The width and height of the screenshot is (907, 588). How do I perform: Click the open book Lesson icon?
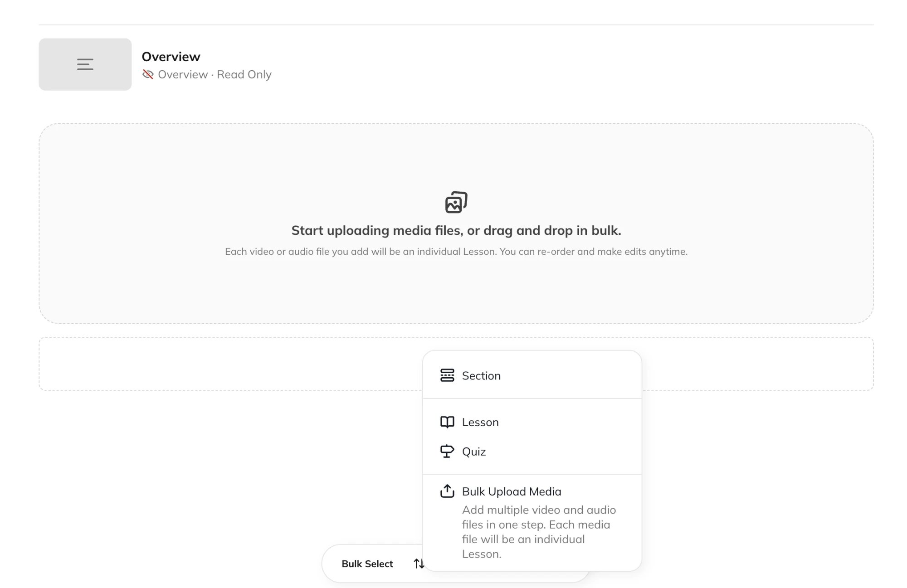point(447,422)
